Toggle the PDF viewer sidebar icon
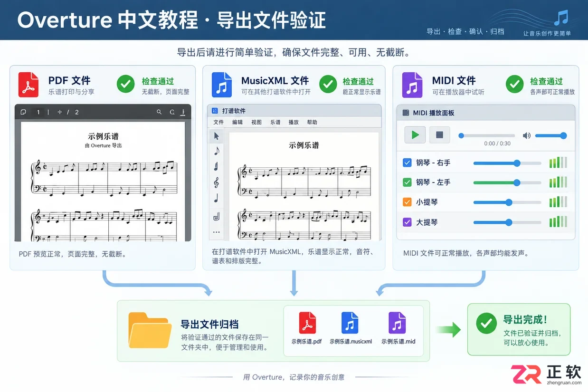This screenshot has height=392, width=588. click(x=23, y=112)
